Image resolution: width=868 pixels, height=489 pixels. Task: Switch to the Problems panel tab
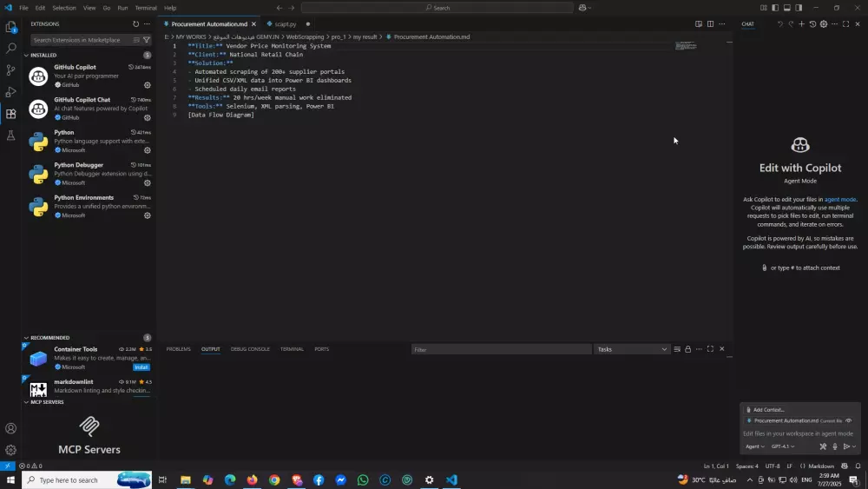click(x=178, y=349)
